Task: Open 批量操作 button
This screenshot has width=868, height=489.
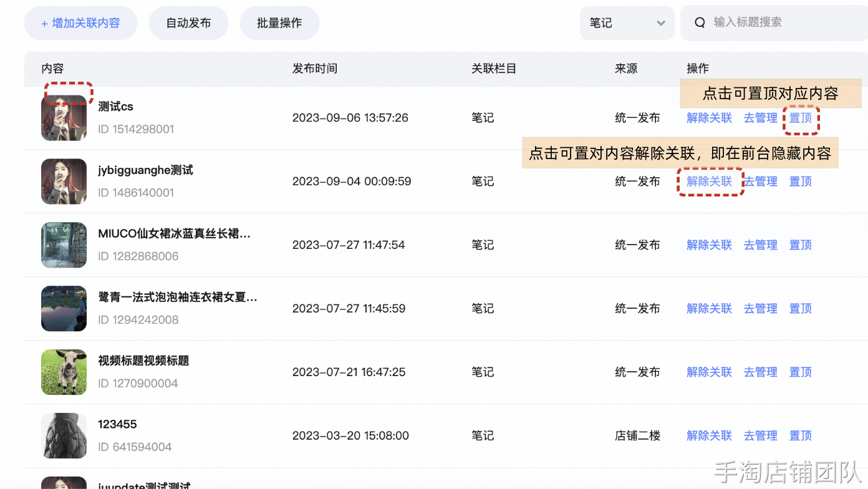Action: [279, 23]
